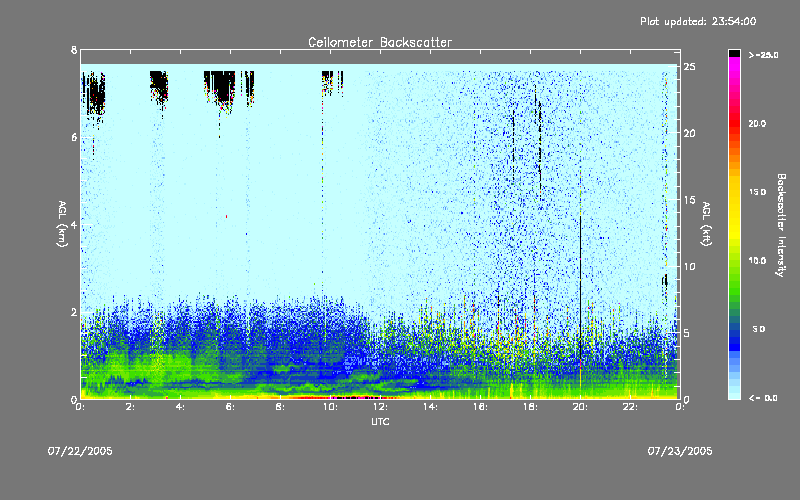Click the "Ceilometer Backscatter" plot title
This screenshot has height=500, width=800.
coord(380,42)
